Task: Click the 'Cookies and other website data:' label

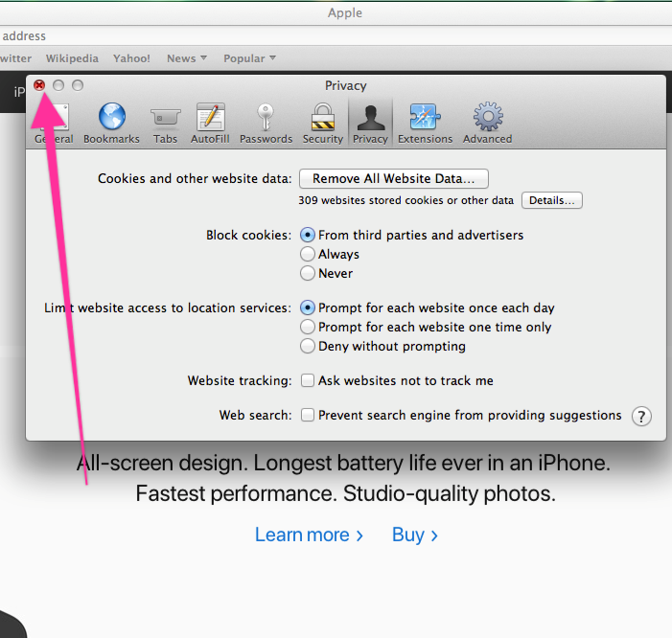Action: (x=195, y=178)
